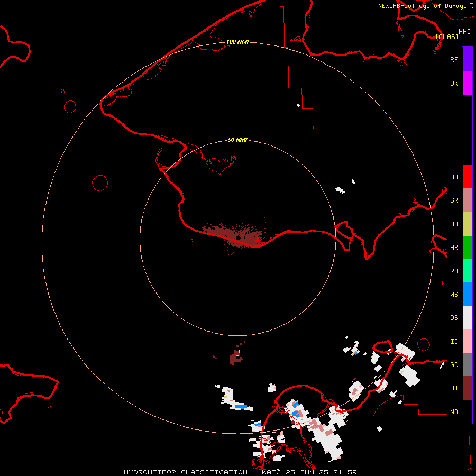Click the 'ND' legend label

click(454, 412)
